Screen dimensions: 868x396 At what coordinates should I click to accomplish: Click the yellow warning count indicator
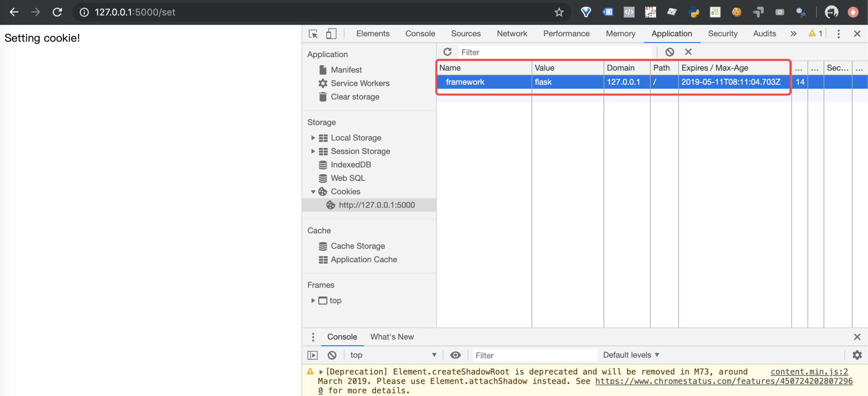click(815, 33)
